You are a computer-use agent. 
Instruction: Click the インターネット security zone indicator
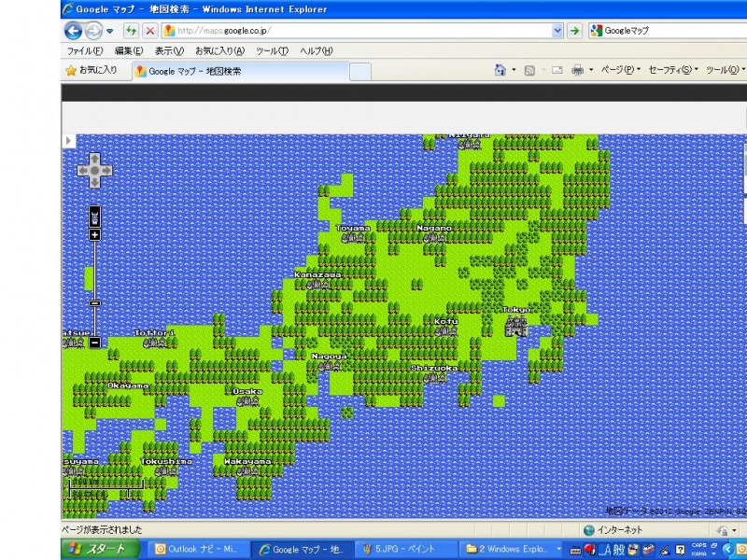click(613, 529)
